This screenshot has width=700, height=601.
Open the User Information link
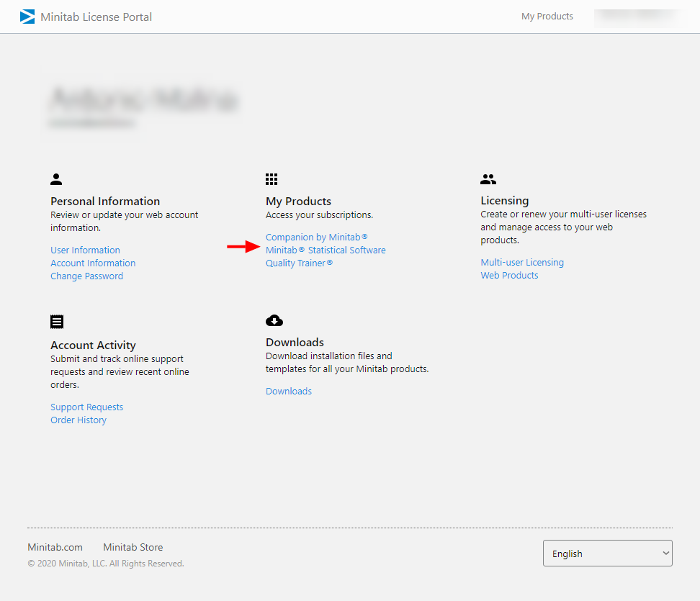point(85,250)
